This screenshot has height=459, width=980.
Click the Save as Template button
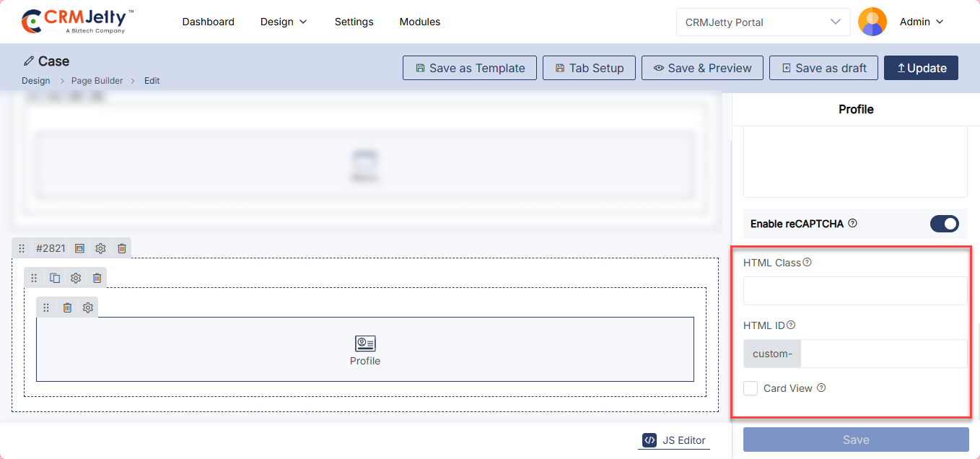pyautogui.click(x=470, y=68)
